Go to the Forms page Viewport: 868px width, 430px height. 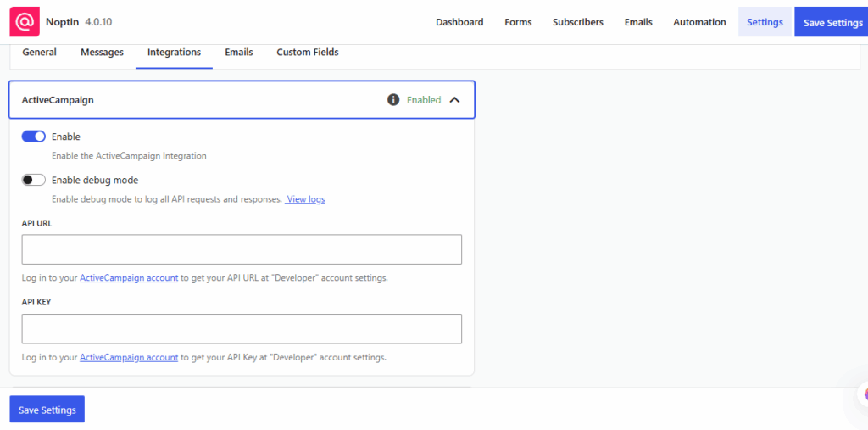518,22
